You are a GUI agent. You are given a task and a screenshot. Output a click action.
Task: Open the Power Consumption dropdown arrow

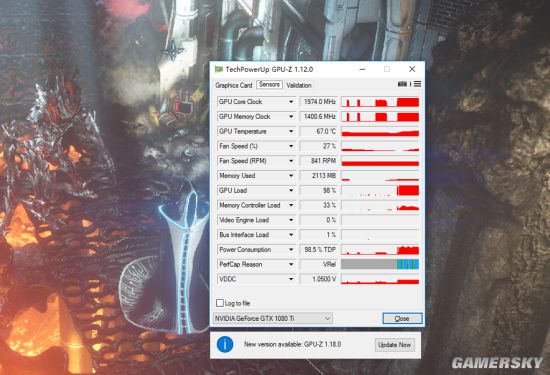coord(291,250)
